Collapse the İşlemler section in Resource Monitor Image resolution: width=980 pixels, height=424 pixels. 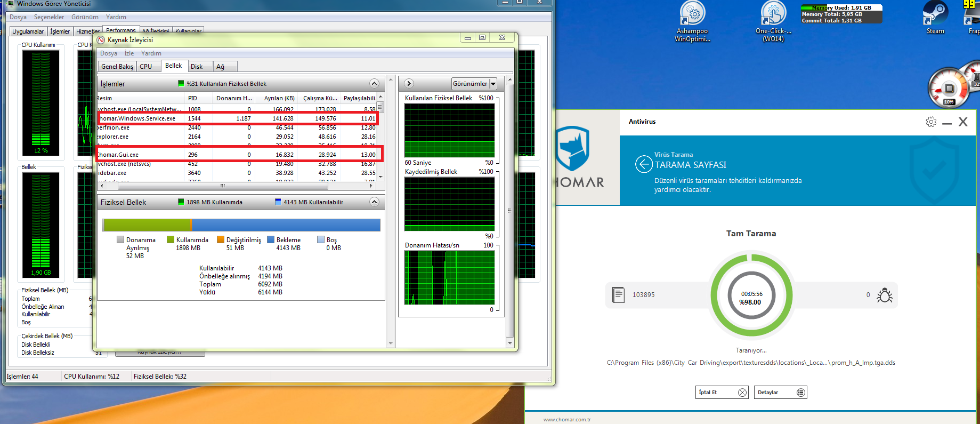coord(374,84)
